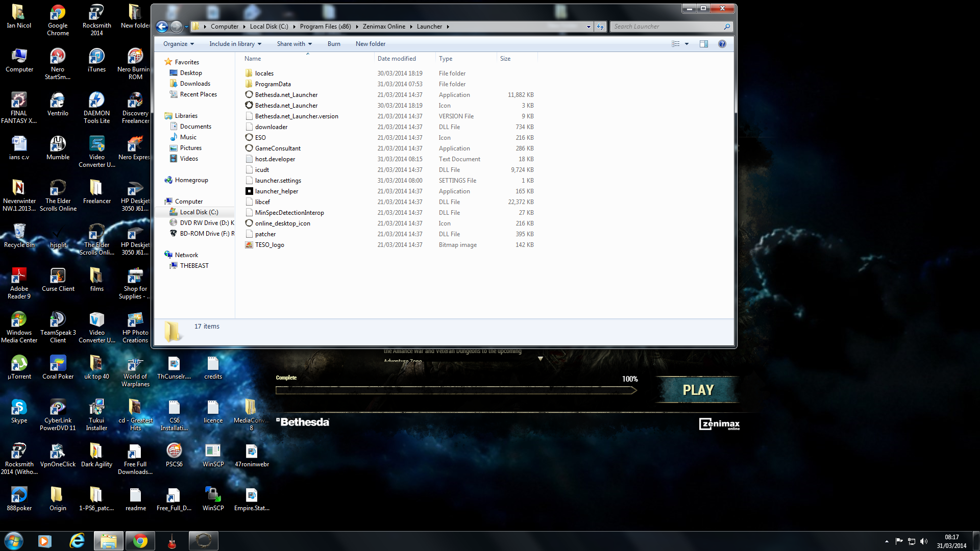Viewport: 980px width, 551px height.
Task: Open the Recycle Bin icon
Action: [19, 236]
